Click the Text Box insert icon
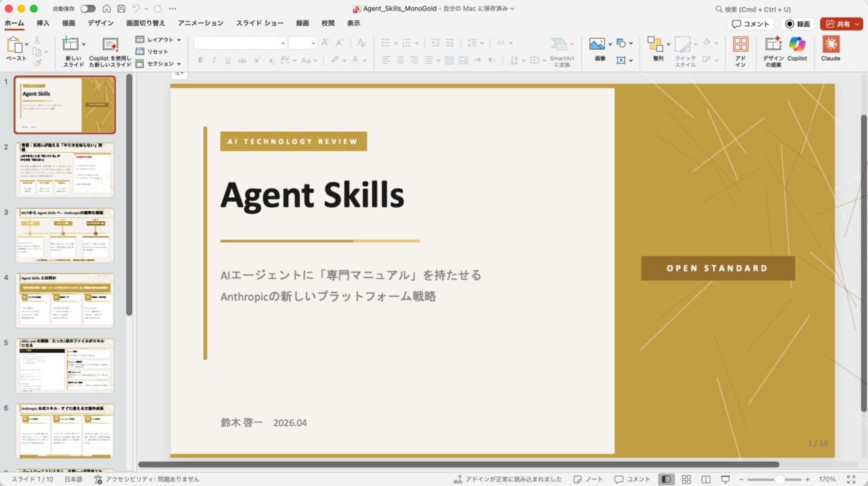Viewport: 868px width, 486px height. (621, 60)
